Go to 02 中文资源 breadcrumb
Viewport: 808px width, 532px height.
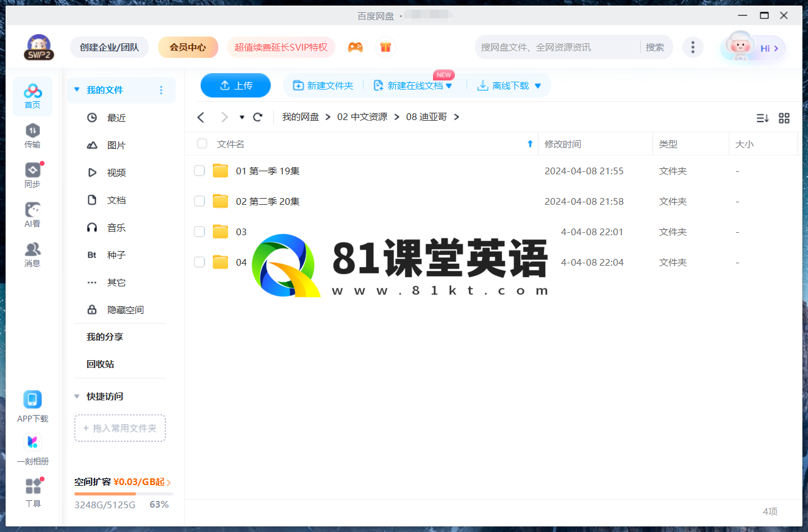click(x=362, y=117)
